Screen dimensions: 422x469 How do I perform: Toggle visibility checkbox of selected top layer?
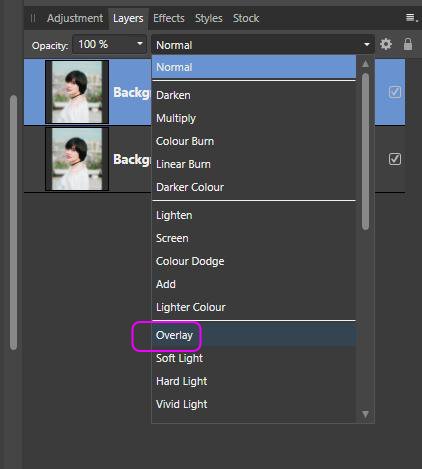tap(395, 92)
